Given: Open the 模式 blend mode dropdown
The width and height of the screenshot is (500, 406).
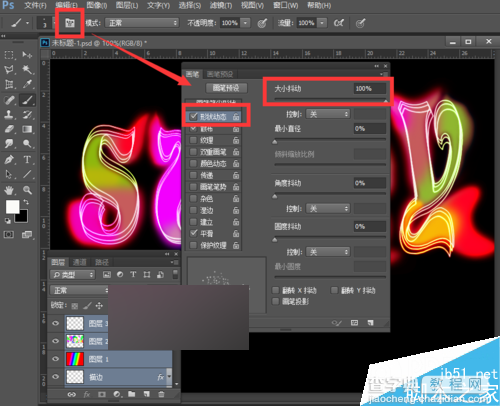Looking at the screenshot, I should 142,23.
